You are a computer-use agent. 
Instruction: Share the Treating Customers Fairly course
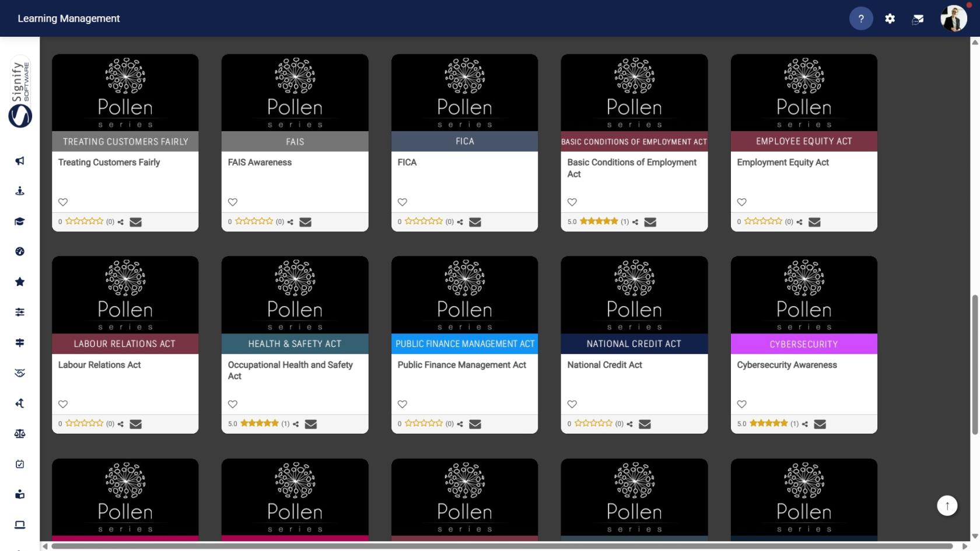tap(121, 222)
